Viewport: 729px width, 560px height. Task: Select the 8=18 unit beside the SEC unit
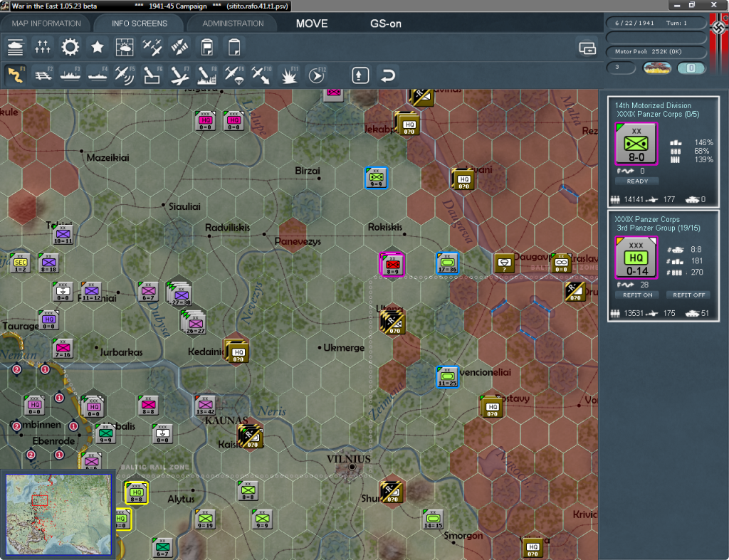(48, 263)
